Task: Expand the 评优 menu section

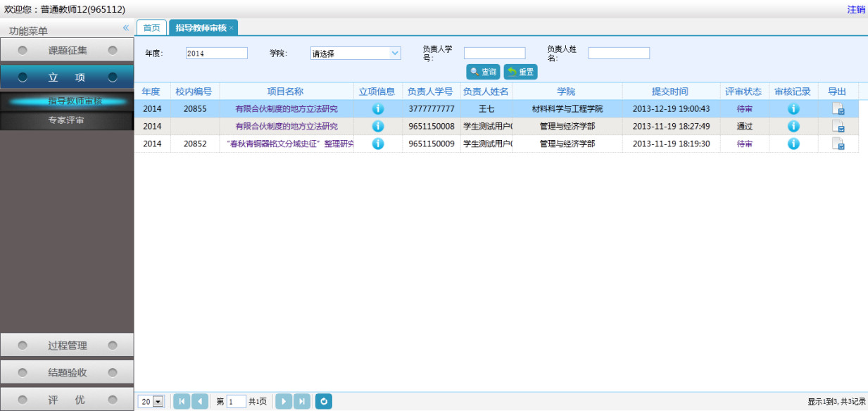Action: tap(67, 400)
